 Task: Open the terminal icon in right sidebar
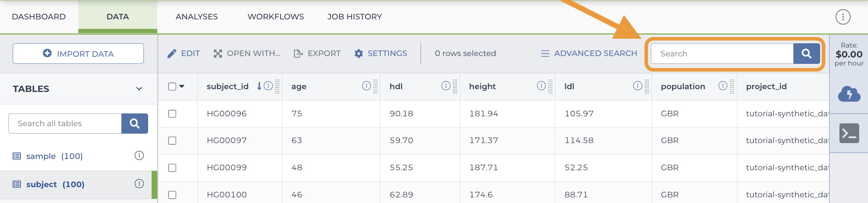[849, 133]
